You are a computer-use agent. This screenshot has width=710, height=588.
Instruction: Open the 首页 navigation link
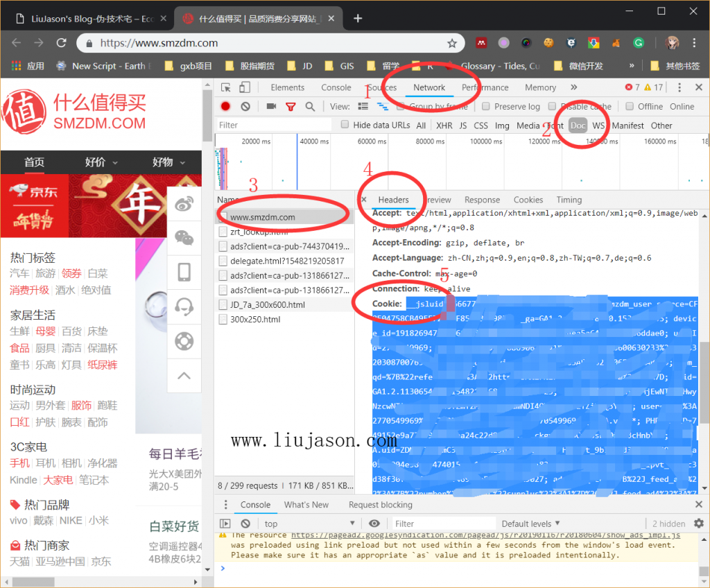(35, 162)
